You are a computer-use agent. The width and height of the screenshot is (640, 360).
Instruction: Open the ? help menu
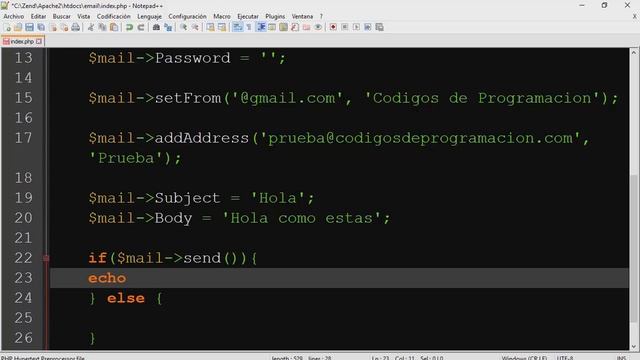tap(321, 16)
